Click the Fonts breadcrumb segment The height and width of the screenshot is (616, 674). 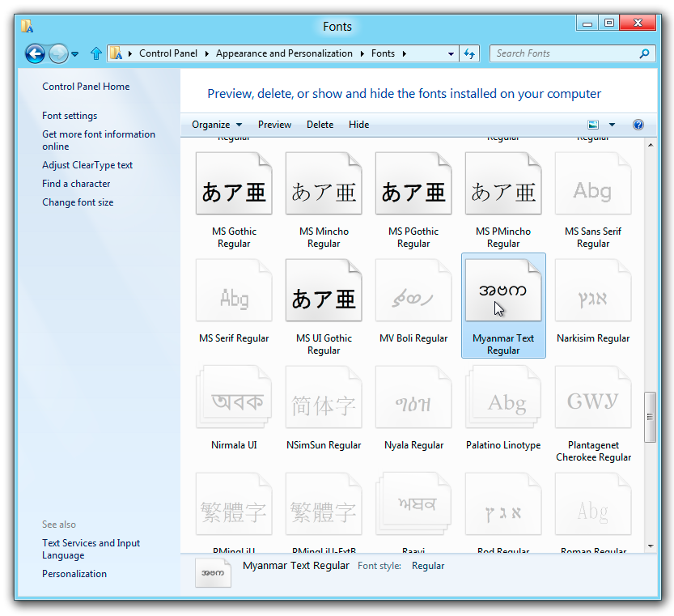(x=383, y=53)
